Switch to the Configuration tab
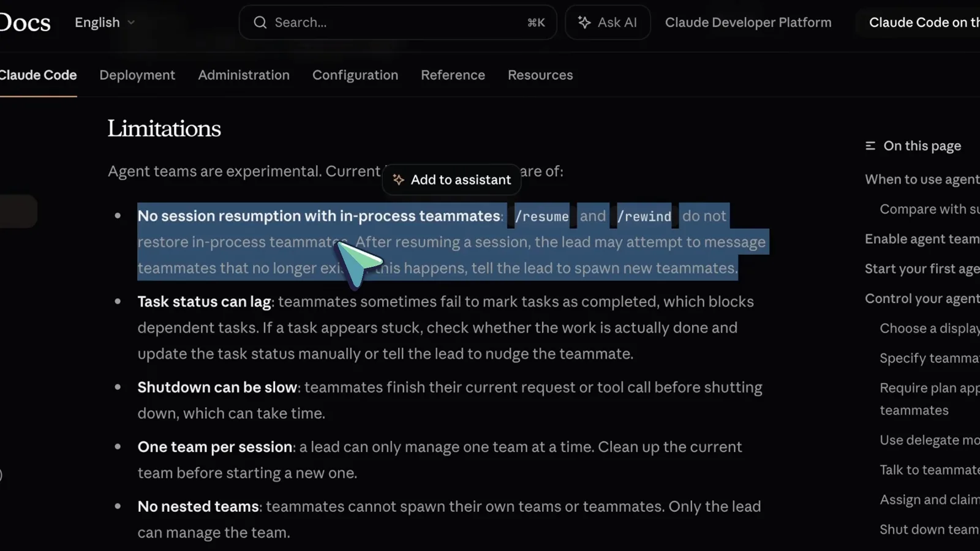The height and width of the screenshot is (551, 980). pyautogui.click(x=355, y=75)
